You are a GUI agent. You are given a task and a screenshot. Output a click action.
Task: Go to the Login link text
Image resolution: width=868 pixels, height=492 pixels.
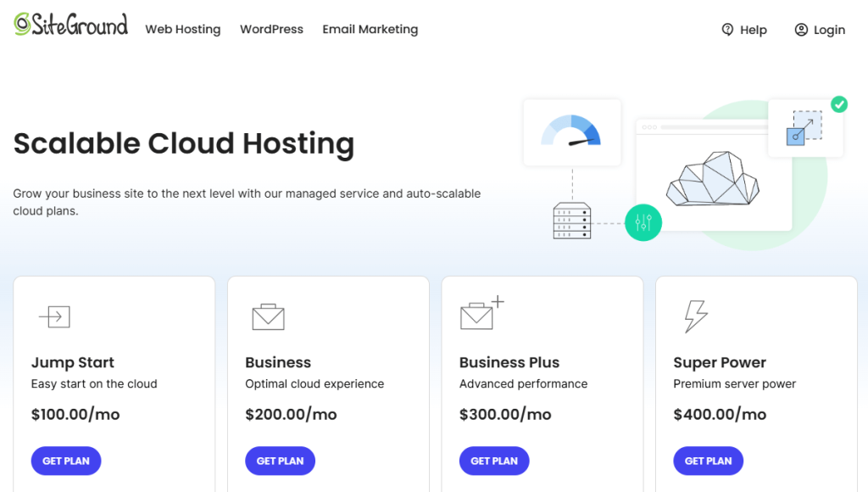click(829, 30)
